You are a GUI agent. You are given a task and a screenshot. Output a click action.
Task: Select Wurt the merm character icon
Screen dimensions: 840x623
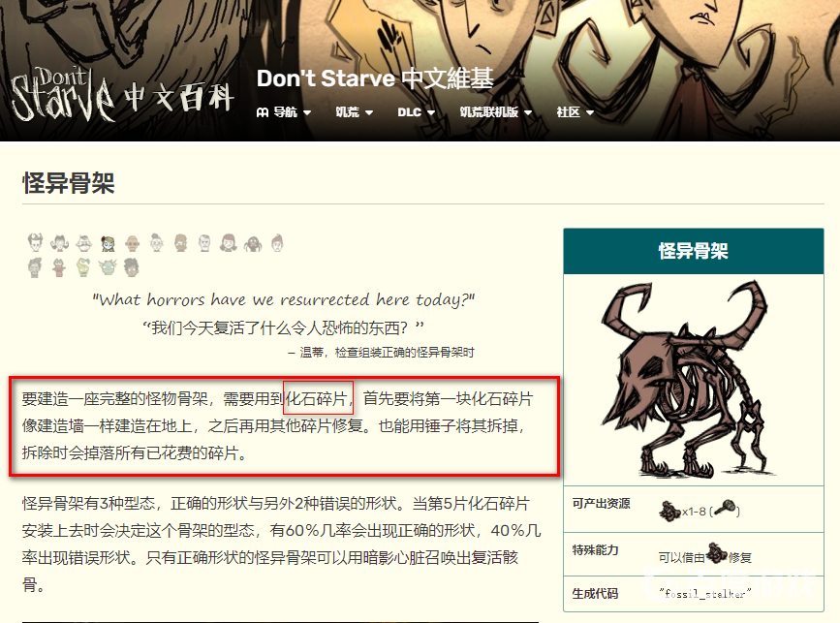(x=108, y=266)
